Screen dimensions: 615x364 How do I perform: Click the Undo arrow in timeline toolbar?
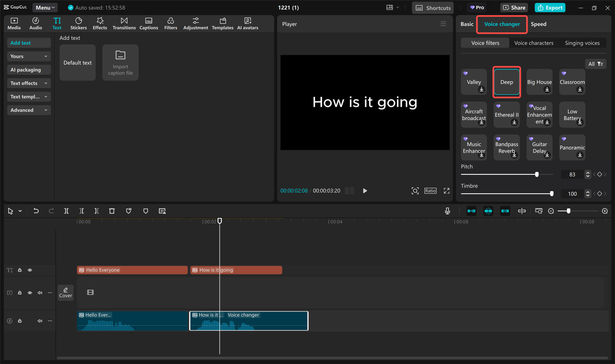point(36,211)
